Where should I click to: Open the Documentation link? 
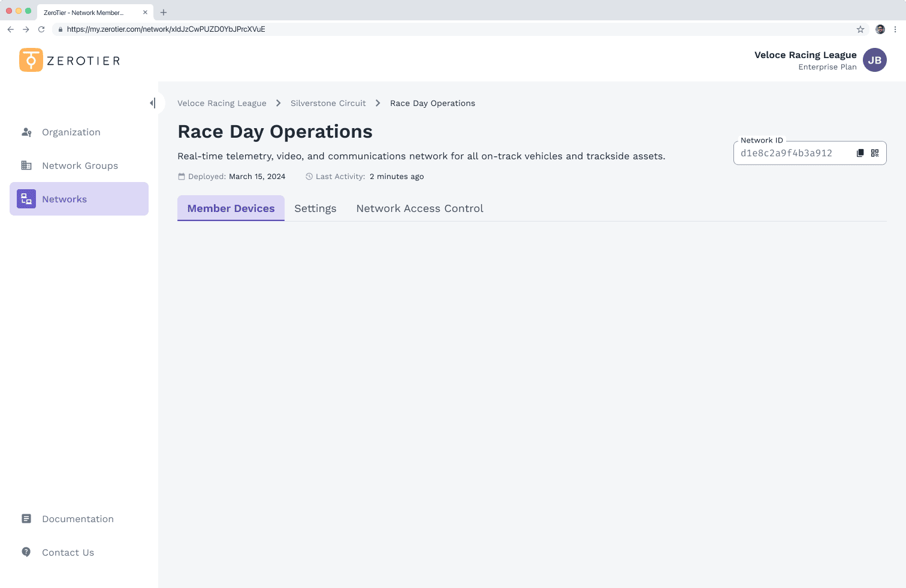click(77, 519)
